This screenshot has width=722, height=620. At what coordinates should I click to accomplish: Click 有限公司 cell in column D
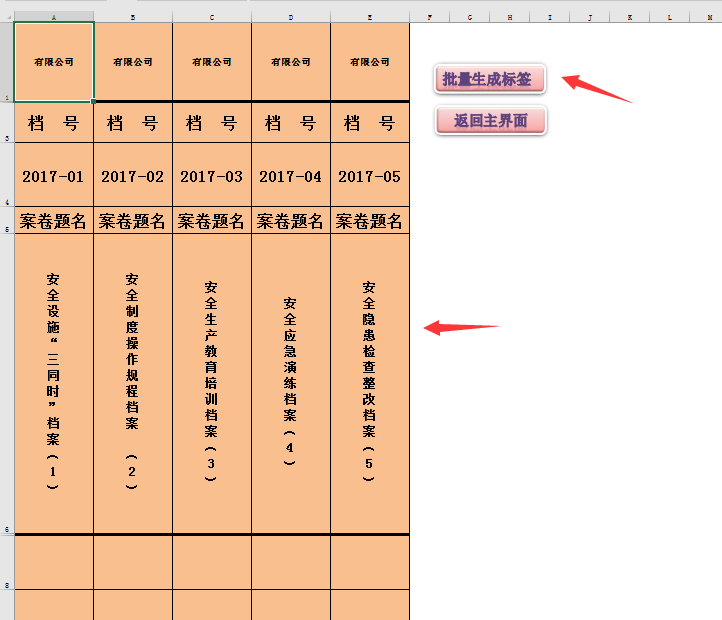(x=291, y=62)
